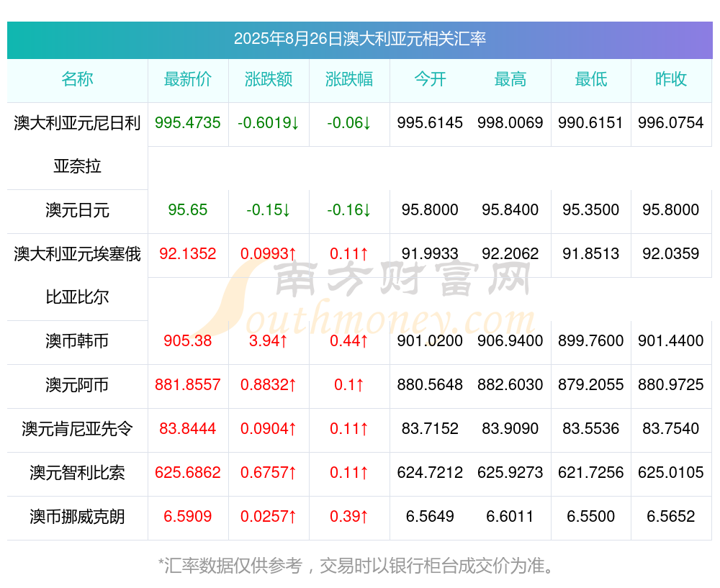Click change amount 0.0257↑
The width and height of the screenshot is (720, 588).
(269, 517)
